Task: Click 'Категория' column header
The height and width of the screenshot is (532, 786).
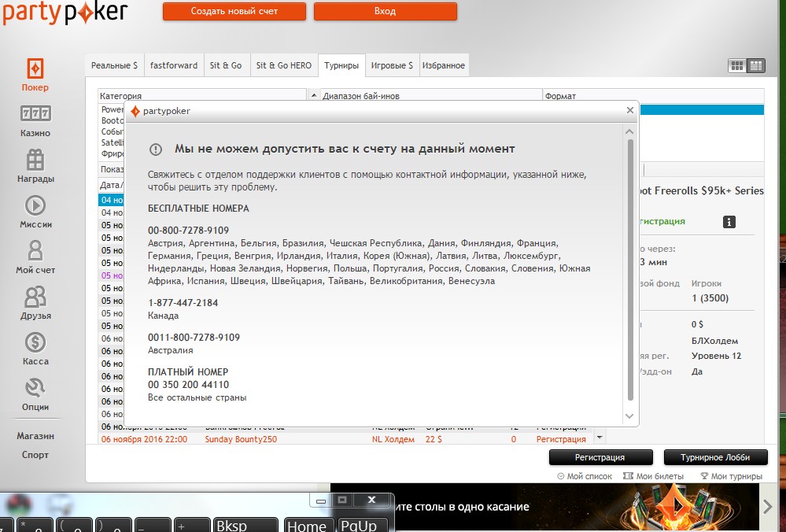Action: (202, 95)
